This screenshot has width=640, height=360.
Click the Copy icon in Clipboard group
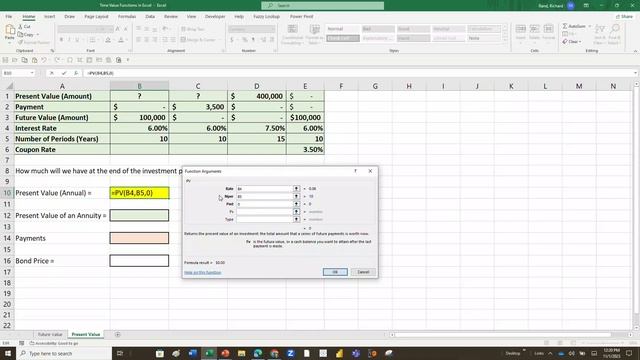point(21,34)
